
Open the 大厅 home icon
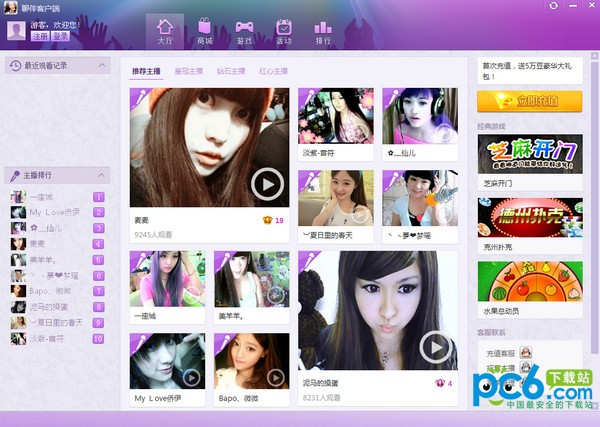(x=165, y=31)
